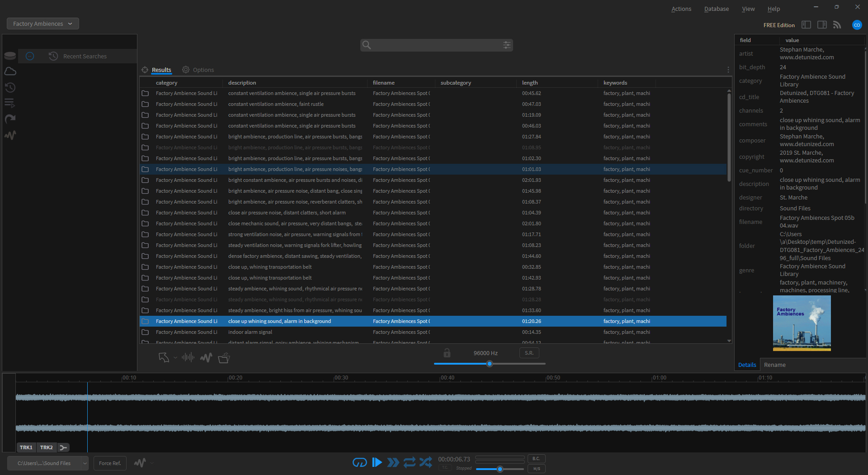The height and width of the screenshot is (475, 868).
Task: Toggle the M/S button
Action: (536, 469)
